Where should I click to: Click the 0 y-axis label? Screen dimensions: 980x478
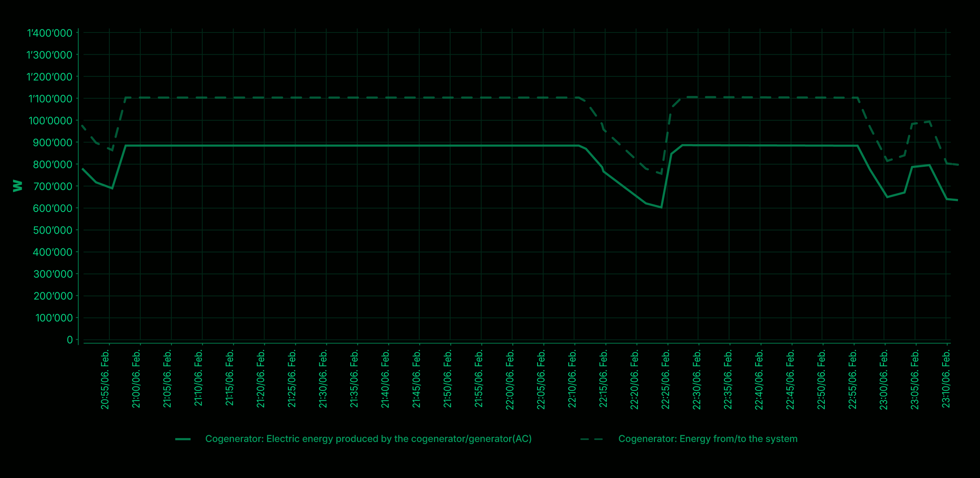pyautogui.click(x=70, y=339)
